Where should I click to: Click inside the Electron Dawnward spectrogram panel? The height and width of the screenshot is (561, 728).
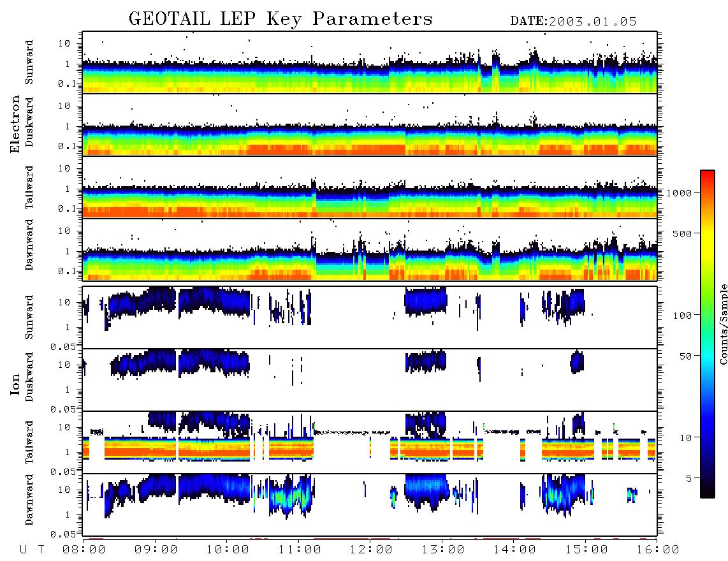tap(370, 249)
